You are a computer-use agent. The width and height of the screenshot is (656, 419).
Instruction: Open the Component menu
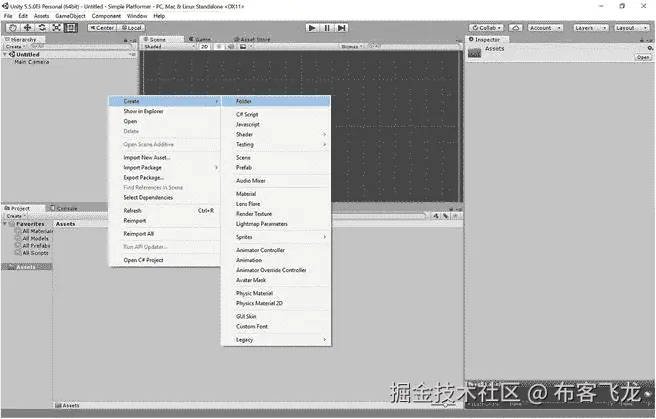[x=106, y=16]
